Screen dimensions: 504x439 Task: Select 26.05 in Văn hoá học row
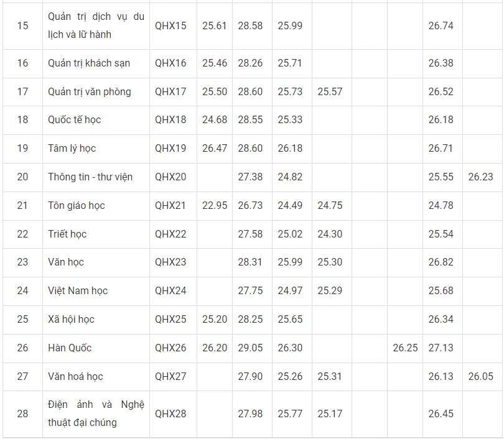480,377
